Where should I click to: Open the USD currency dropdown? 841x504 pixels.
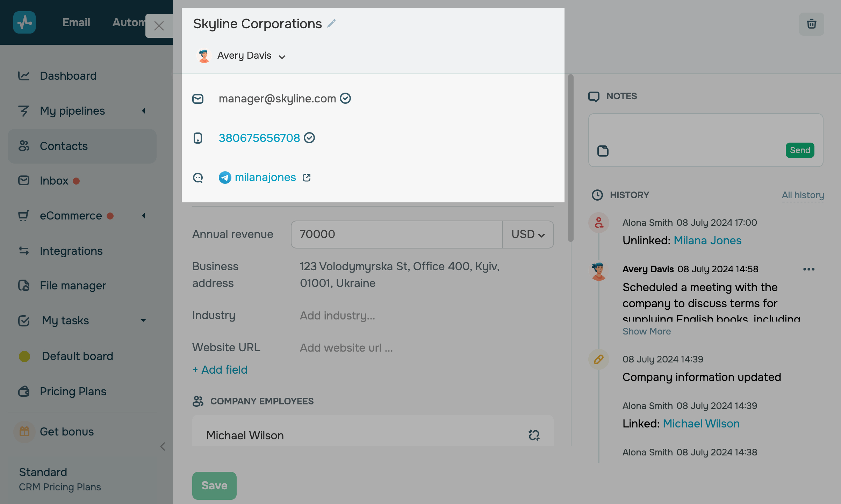point(528,235)
